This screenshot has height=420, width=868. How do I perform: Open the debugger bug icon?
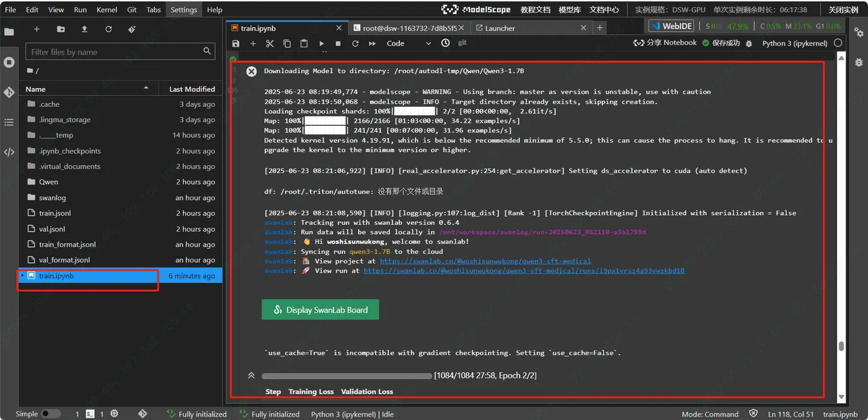pyautogui.click(x=749, y=43)
